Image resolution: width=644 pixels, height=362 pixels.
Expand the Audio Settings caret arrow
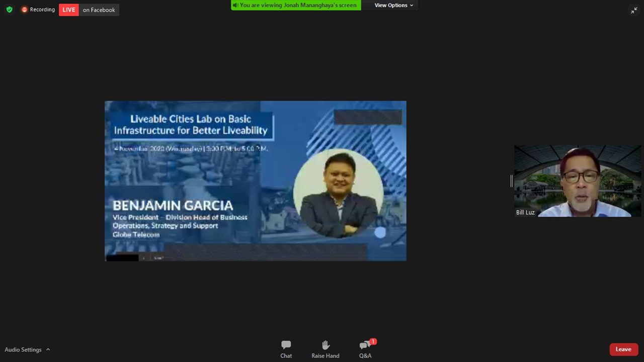(x=48, y=349)
